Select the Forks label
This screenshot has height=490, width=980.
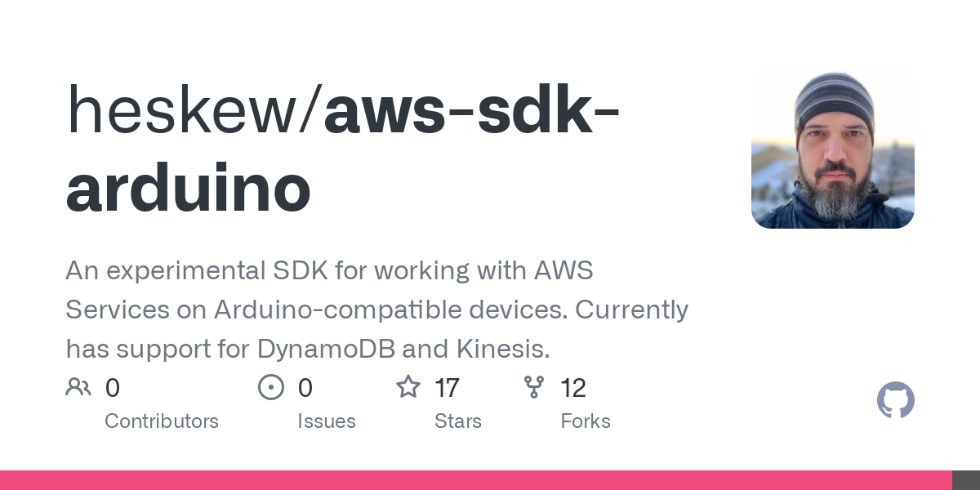(x=586, y=421)
